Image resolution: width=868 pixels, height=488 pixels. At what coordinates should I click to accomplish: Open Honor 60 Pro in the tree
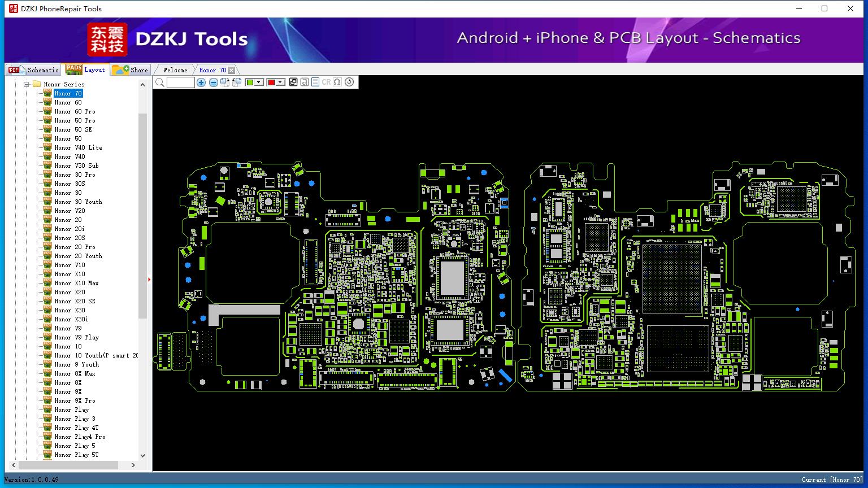tap(75, 111)
